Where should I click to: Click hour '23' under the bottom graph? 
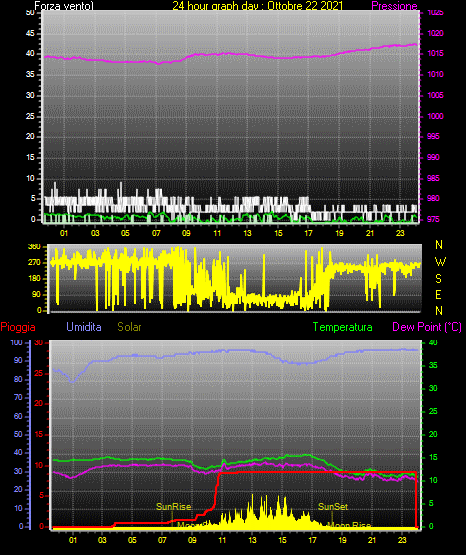(x=402, y=540)
